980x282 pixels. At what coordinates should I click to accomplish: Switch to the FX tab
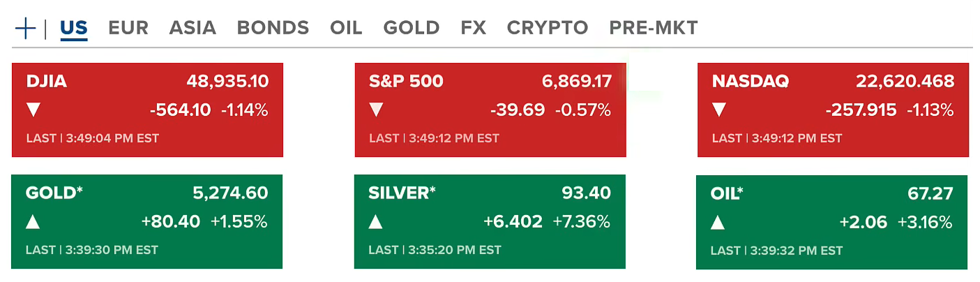pos(474,28)
